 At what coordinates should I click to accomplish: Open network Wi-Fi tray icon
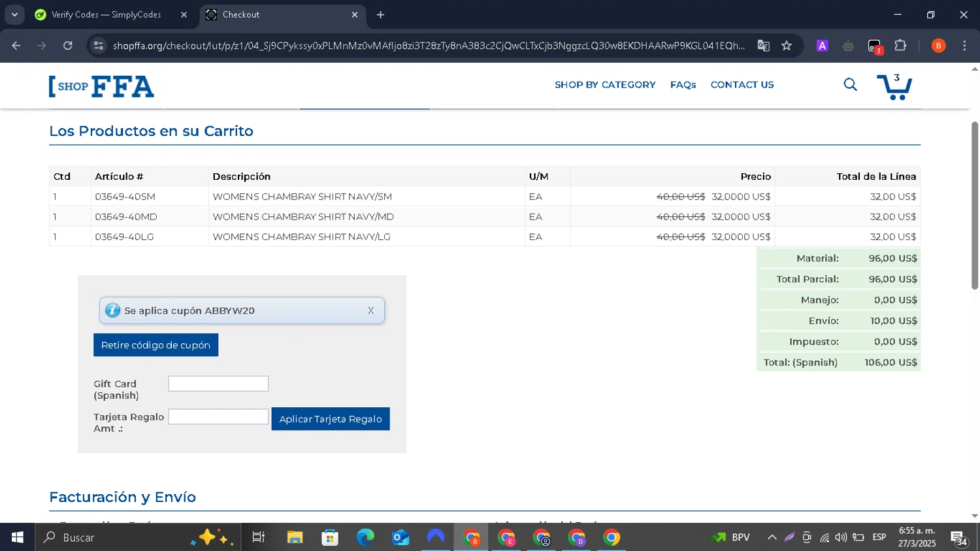(825, 538)
